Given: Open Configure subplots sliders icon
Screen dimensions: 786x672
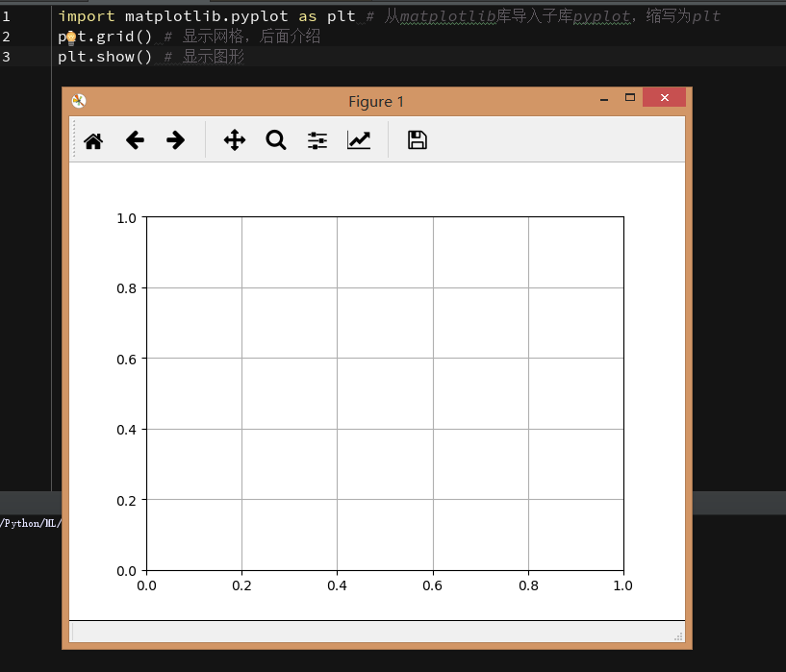Looking at the screenshot, I should 317,140.
